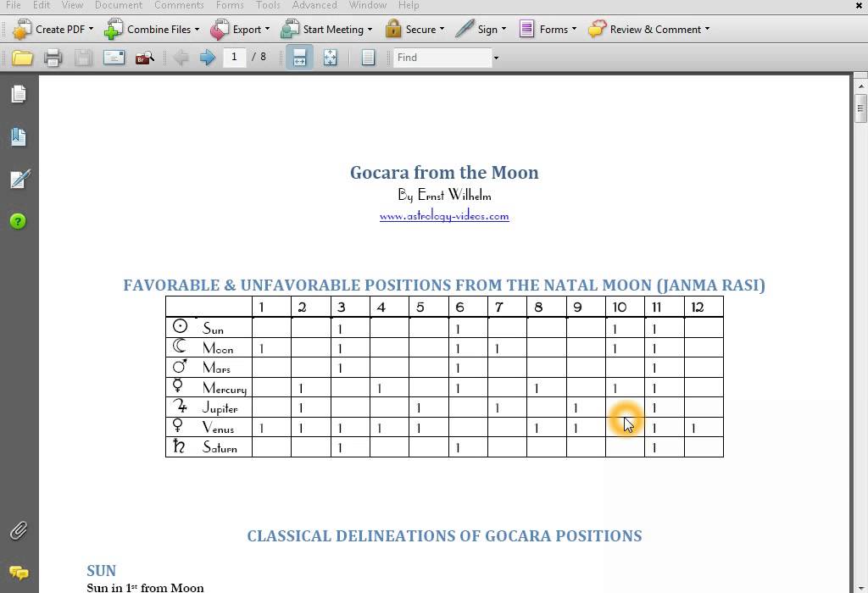Click the page number input field
This screenshot has height=593, width=868.
pyautogui.click(x=234, y=57)
